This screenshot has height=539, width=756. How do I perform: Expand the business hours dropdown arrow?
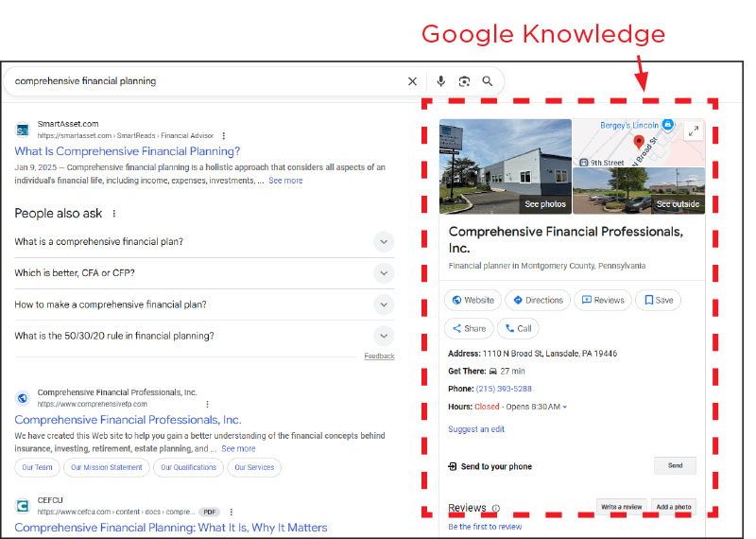pyautogui.click(x=564, y=407)
